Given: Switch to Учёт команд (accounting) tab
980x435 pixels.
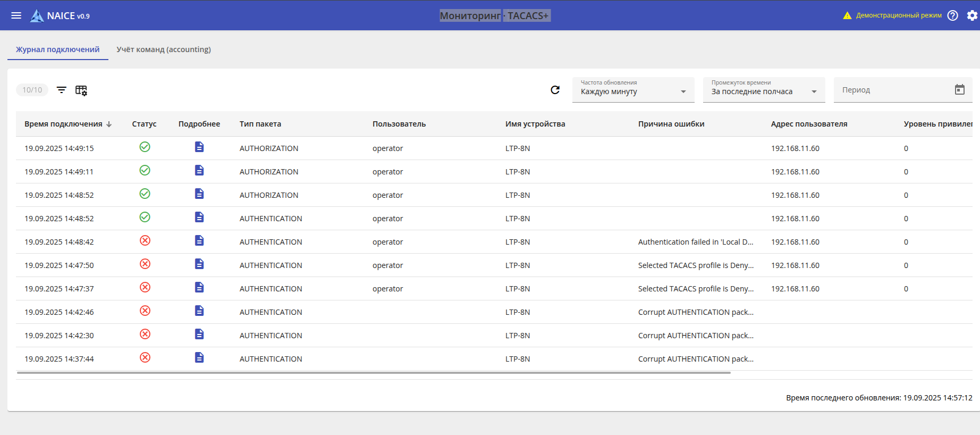Looking at the screenshot, I should pyautogui.click(x=164, y=49).
